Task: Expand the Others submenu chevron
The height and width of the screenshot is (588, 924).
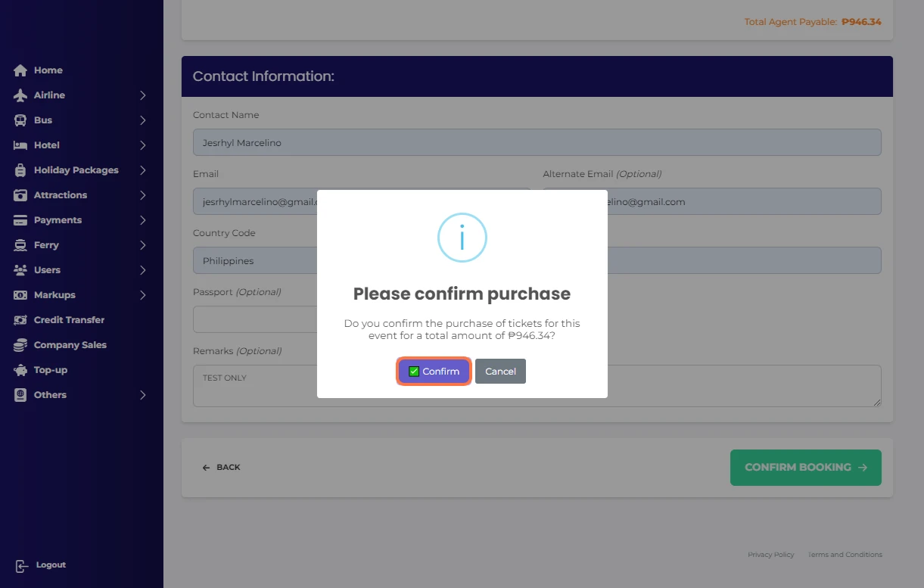Action: pos(142,395)
